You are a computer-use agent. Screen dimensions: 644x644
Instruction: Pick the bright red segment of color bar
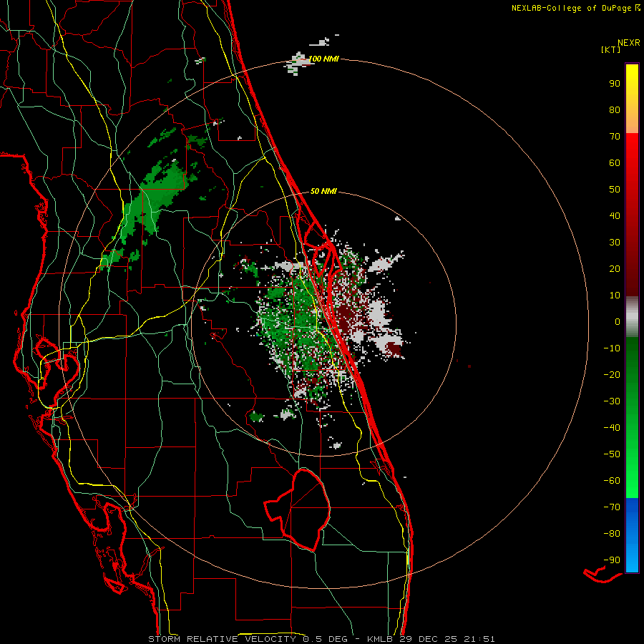pos(632,215)
